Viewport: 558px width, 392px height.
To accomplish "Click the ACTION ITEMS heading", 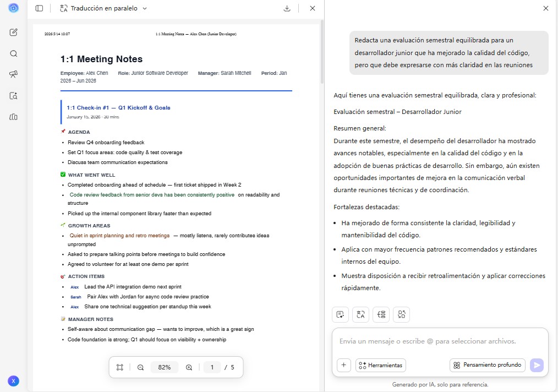I will click(86, 276).
